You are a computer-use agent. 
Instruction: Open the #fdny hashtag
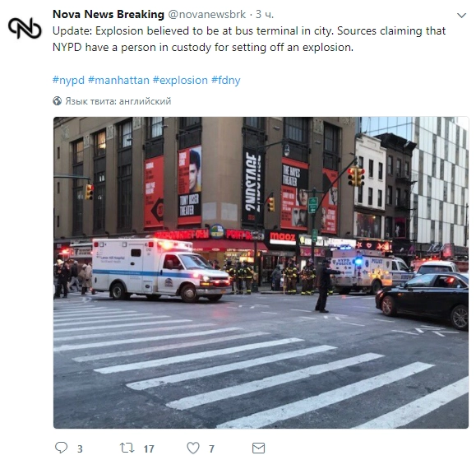[x=226, y=80]
